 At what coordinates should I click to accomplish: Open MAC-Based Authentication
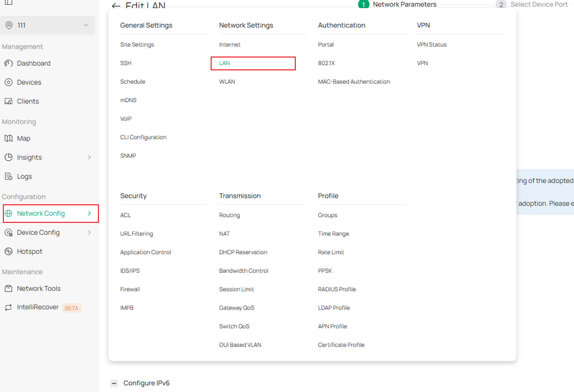[x=354, y=82]
